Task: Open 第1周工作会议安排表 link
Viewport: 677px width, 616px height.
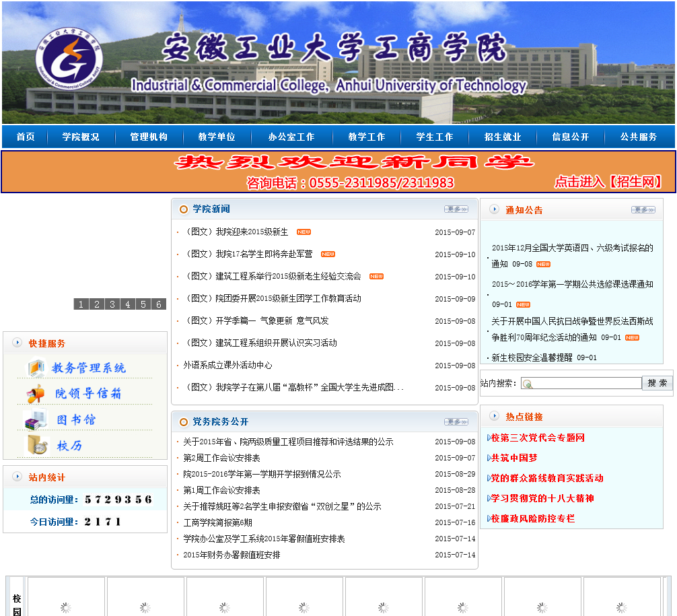Action: (221, 490)
